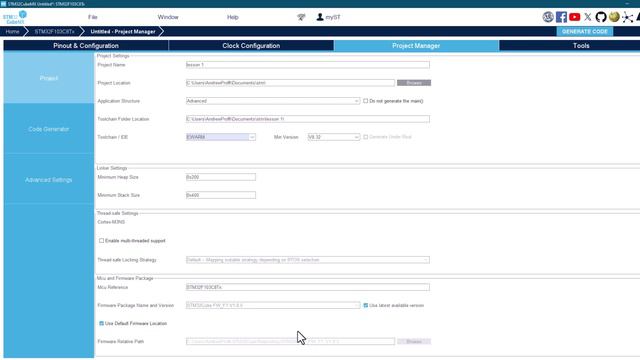The height and width of the screenshot is (360, 640).
Task: Enable the 'Do not generate the main()' checkbox
Action: (x=366, y=101)
